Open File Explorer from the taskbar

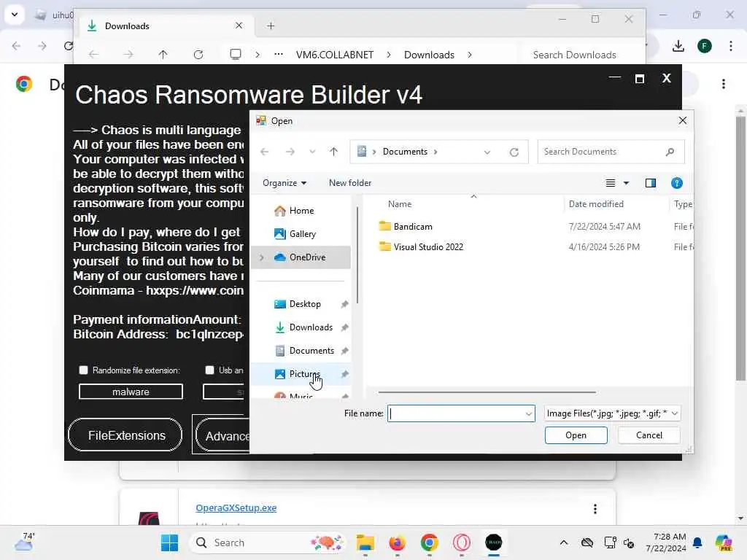[x=365, y=542]
